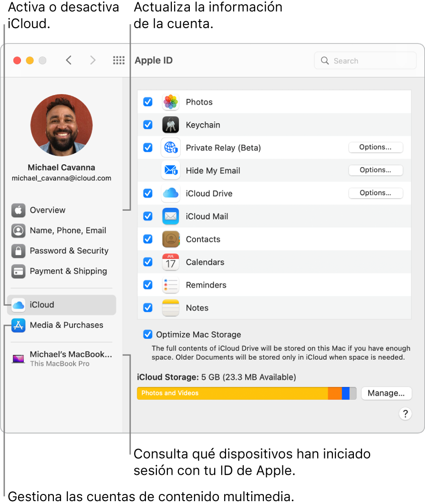The image size is (425, 504).
Task: Disable Private Relay (Beta) checkbox
Action: click(148, 147)
